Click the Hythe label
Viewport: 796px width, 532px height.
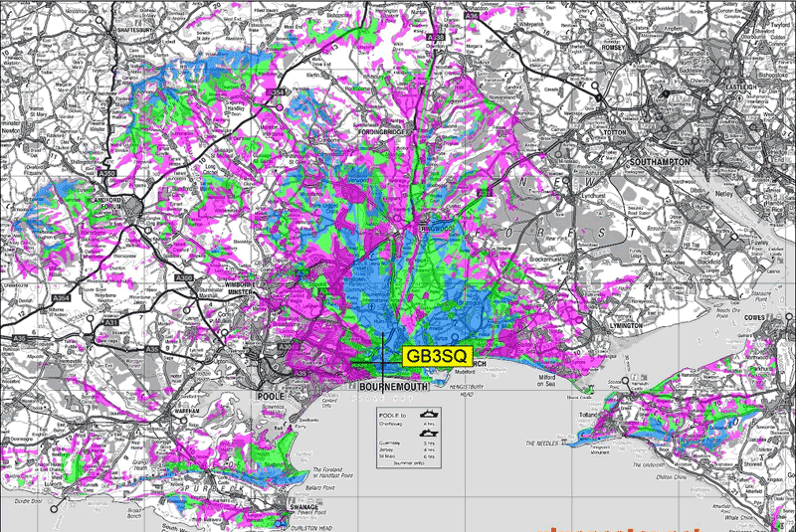coord(701,207)
